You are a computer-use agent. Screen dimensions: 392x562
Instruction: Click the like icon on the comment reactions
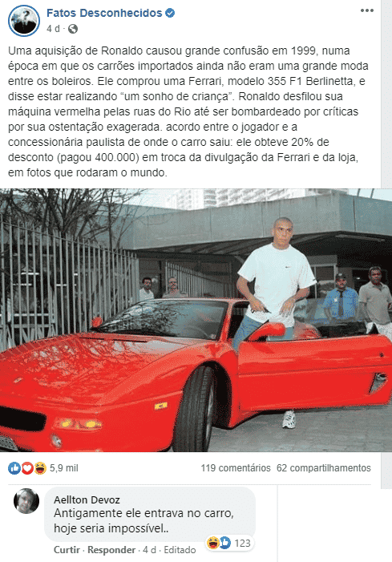pyautogui.click(x=224, y=543)
